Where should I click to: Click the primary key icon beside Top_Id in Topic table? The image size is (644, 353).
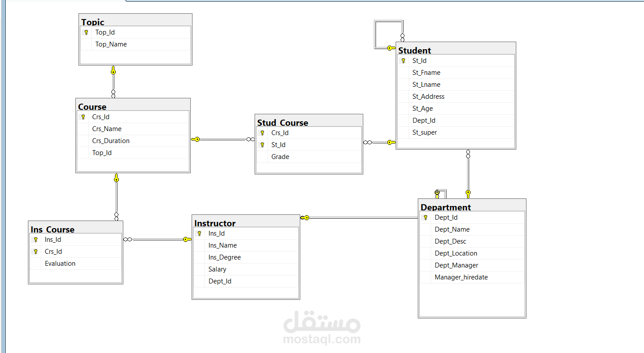86,32
